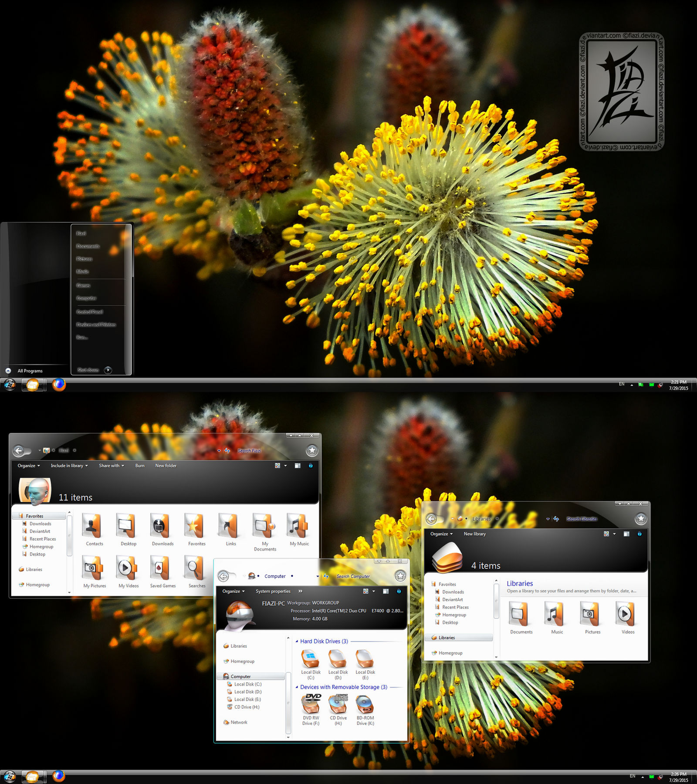Open the Share with dropdown
The width and height of the screenshot is (697, 784).
(112, 466)
